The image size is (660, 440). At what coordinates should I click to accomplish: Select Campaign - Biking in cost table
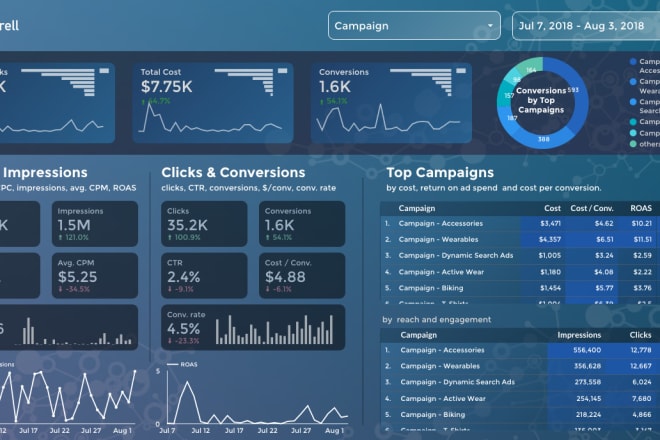coord(431,288)
